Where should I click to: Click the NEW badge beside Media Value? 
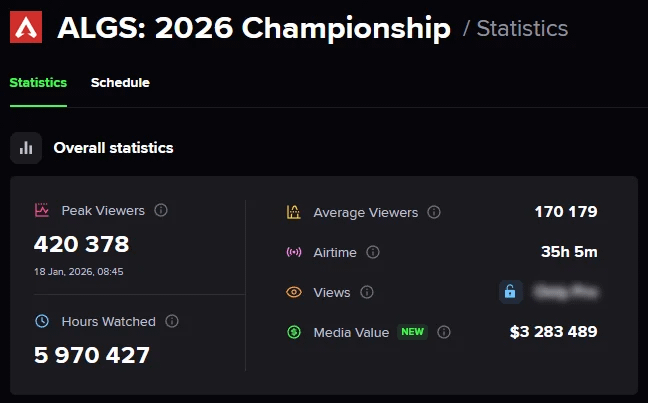(x=413, y=332)
